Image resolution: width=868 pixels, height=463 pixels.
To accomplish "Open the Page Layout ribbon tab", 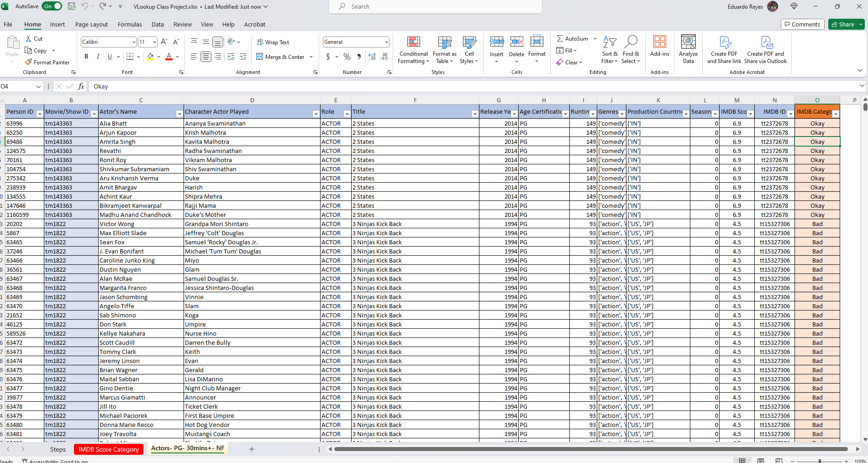I will coord(91,24).
